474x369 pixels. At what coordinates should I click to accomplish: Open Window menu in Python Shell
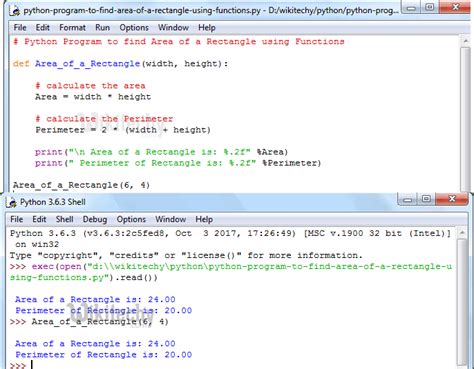pyautogui.click(x=170, y=219)
